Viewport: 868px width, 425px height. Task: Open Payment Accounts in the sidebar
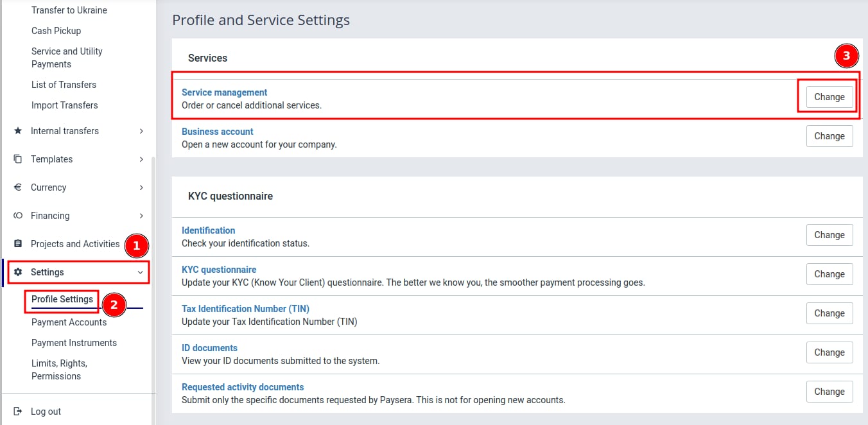69,322
